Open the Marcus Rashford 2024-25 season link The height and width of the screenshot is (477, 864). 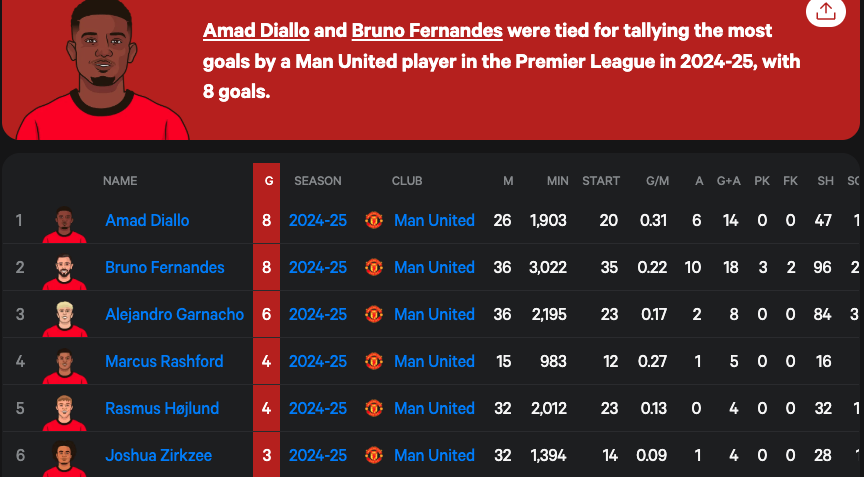(318, 361)
